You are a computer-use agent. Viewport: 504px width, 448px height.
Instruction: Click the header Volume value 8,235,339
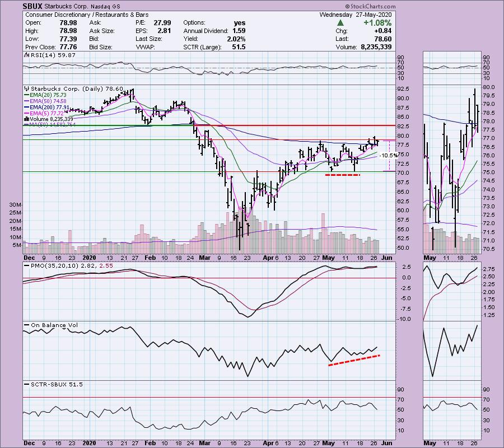[x=376, y=47]
